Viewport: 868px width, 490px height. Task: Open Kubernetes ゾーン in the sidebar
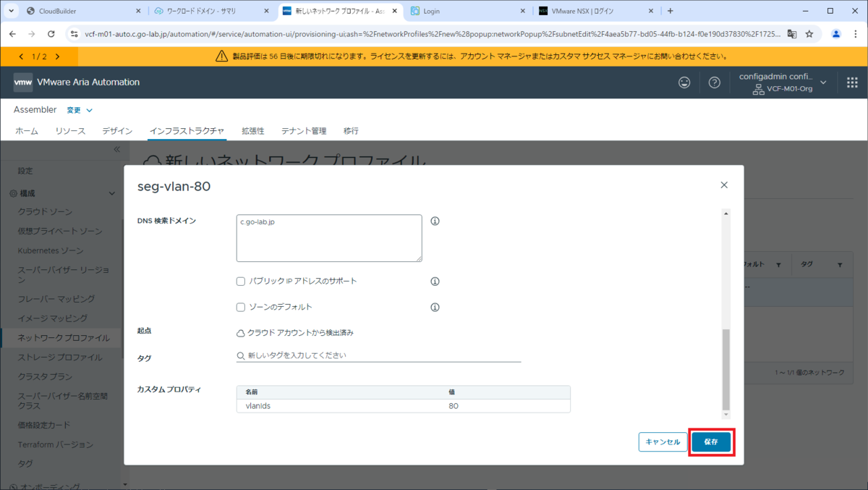tap(51, 250)
